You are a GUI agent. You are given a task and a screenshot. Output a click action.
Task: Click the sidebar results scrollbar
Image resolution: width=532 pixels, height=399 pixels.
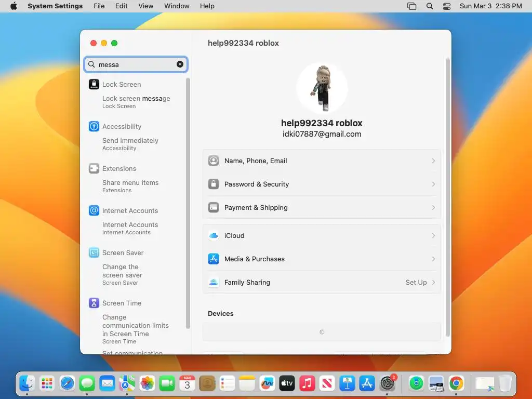point(188,204)
